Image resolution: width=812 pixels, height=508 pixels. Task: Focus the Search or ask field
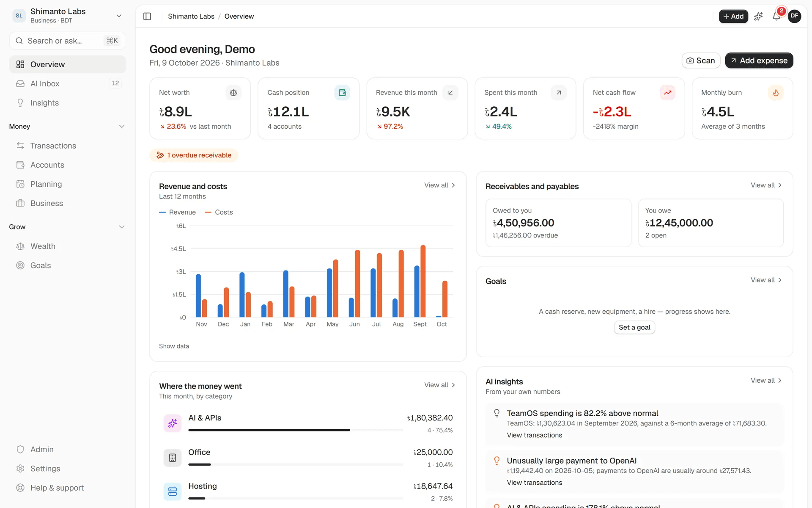click(x=68, y=41)
